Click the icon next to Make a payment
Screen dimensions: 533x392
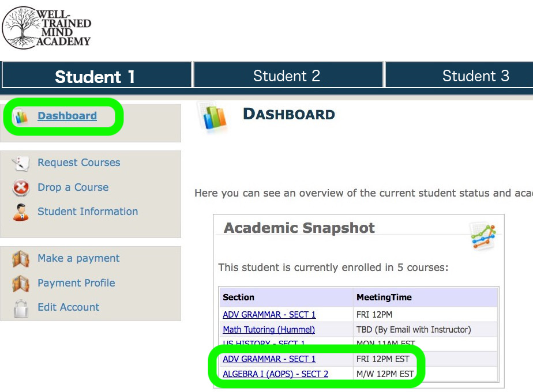pos(21,259)
